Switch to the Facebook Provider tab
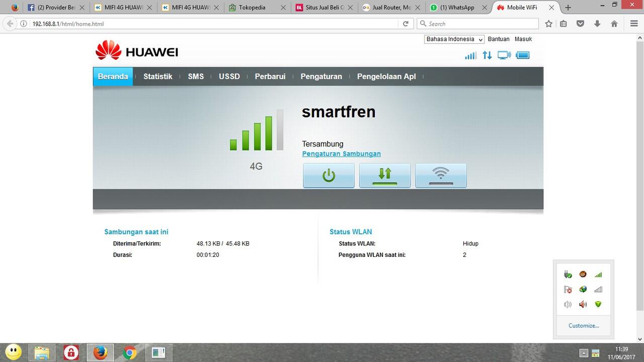 56,8
